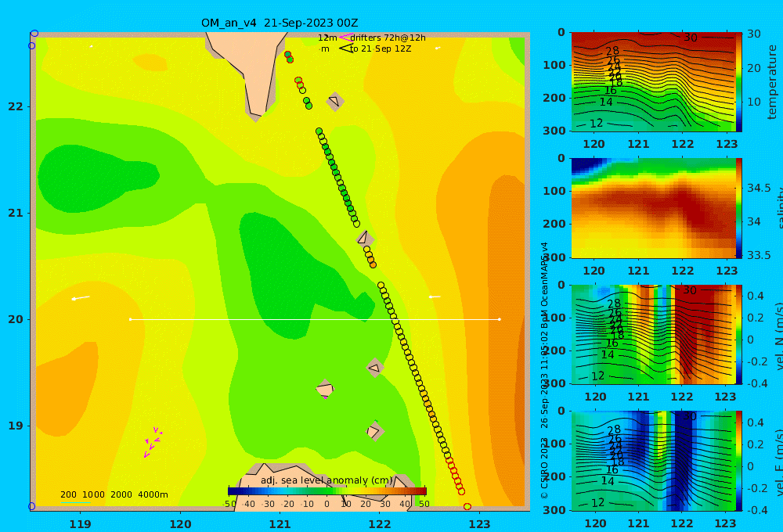Click the 'drifters 72h@12h' legend text
Screen dimensions: 783x532
click(388, 38)
